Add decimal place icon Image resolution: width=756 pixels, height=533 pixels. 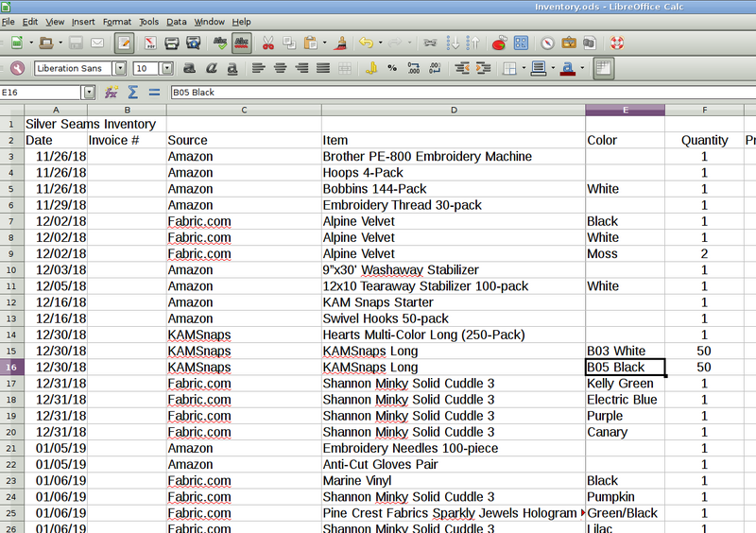tap(414, 68)
